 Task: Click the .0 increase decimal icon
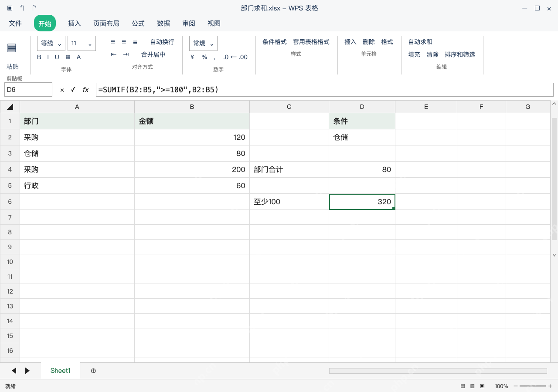[x=226, y=57]
